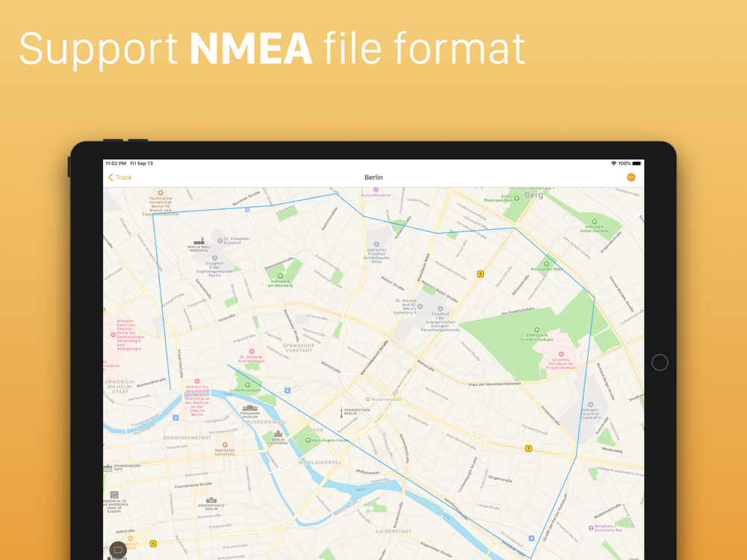Tap the SPANDAUER VORSTADT district label

299,348
